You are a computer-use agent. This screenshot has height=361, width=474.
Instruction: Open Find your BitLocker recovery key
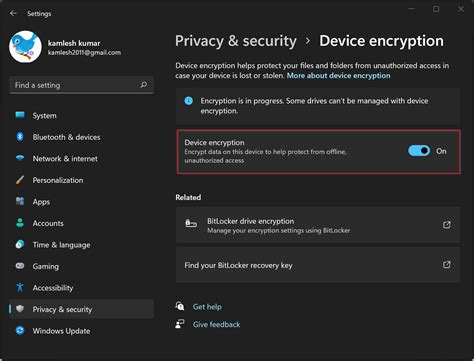(318, 265)
